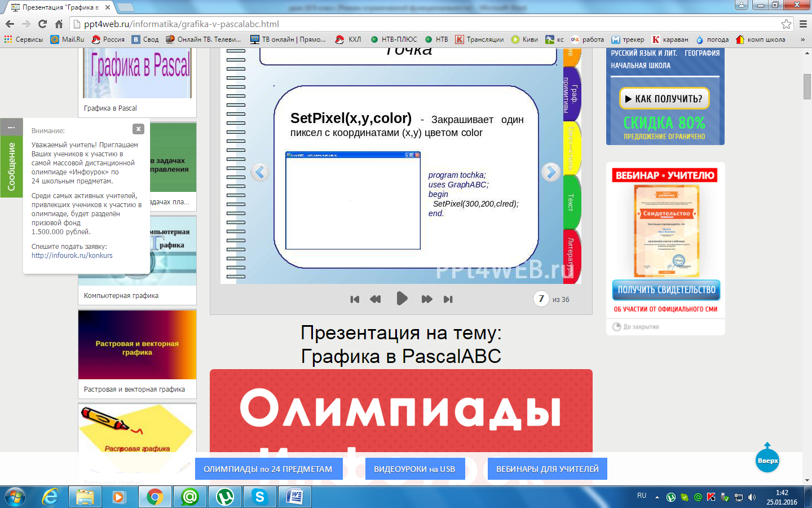Image resolution: width=812 pixels, height=508 pixels.
Task: Open the Kaspersky tray icon
Action: [x=711, y=497]
